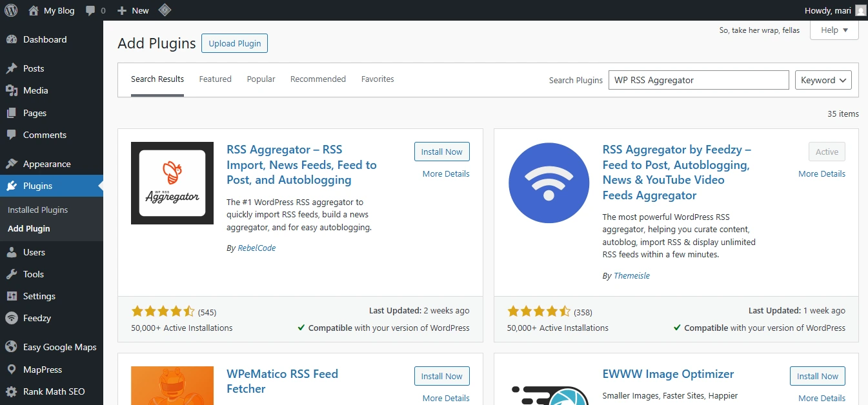Screen dimensions: 868x405
Task: Click the Themeisle author link
Action: coord(632,275)
